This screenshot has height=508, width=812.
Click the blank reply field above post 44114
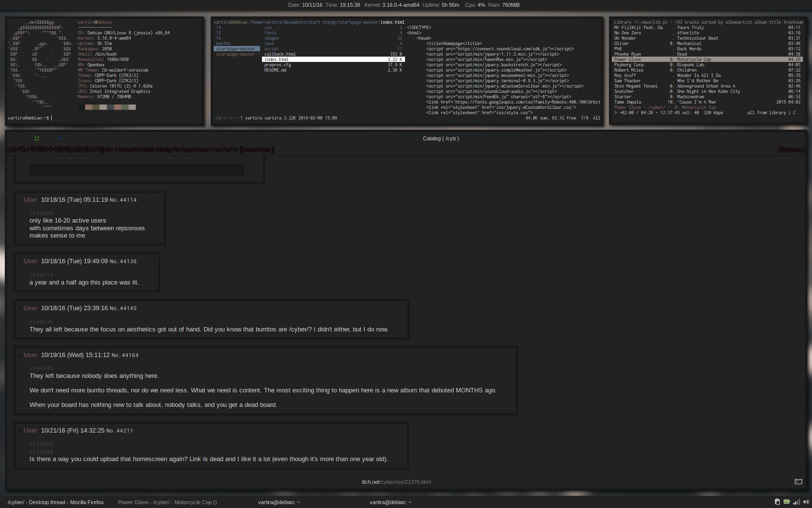tap(136, 169)
